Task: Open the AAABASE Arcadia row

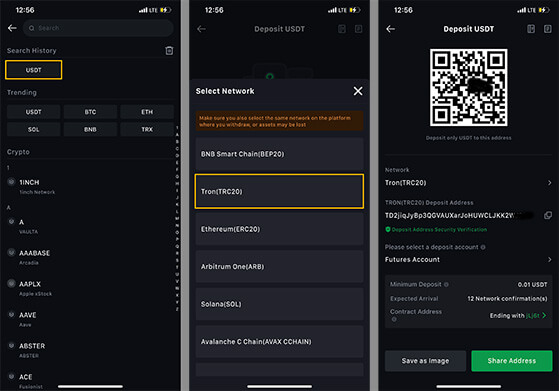Action: [x=89, y=257]
